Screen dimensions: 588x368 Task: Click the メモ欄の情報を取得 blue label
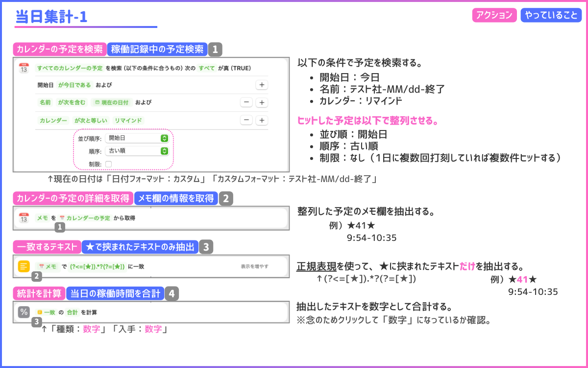[x=176, y=198]
